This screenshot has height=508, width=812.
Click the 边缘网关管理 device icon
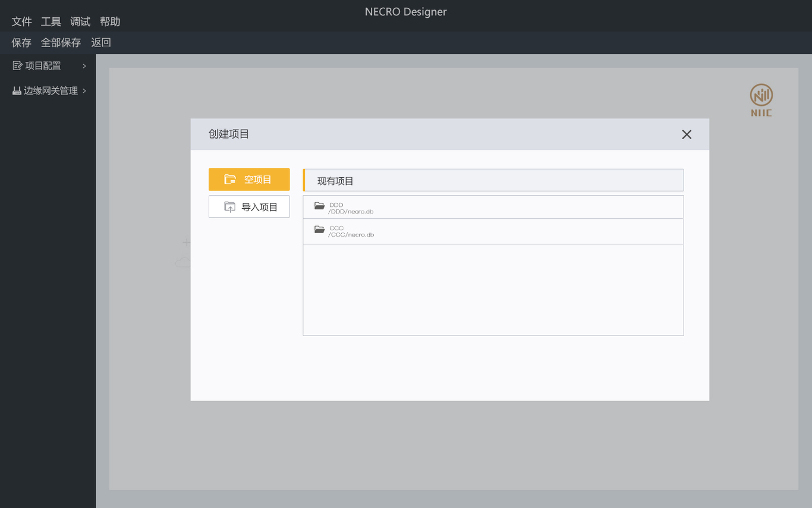click(x=17, y=90)
